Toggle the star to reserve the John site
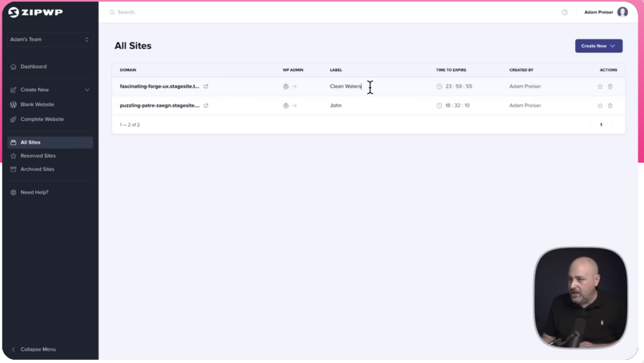This screenshot has width=644, height=363. tap(599, 105)
